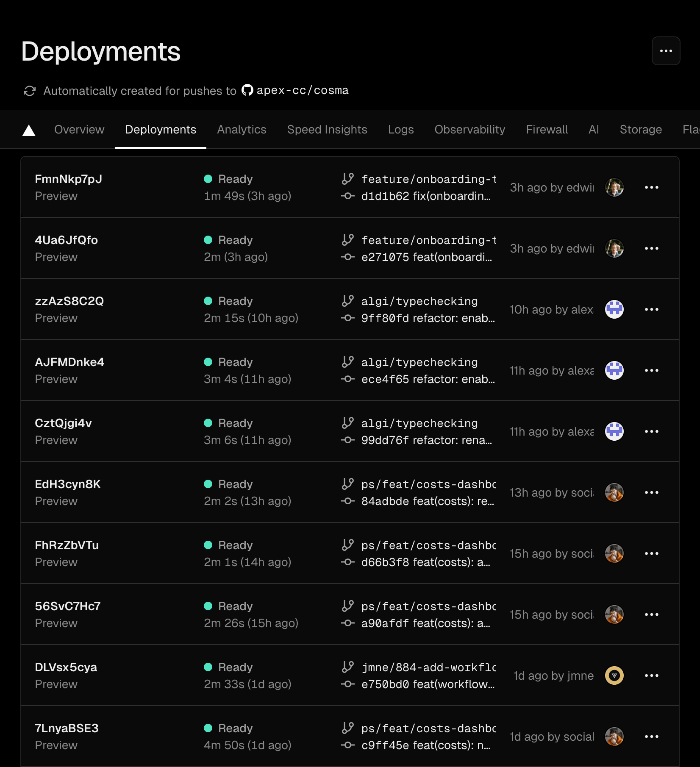Open commit d66b3f8 feat(costs)

[426, 562]
